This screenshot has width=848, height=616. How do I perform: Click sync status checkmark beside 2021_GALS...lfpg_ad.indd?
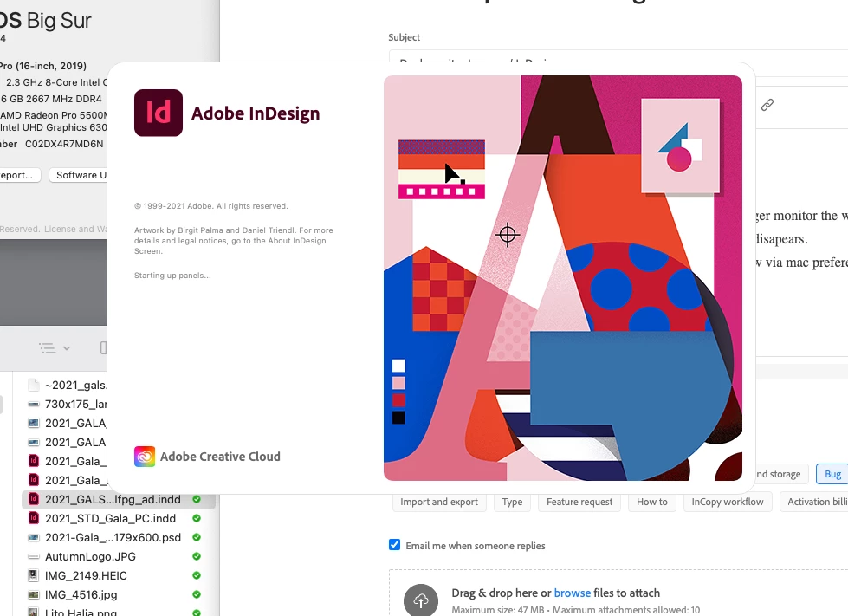(x=197, y=499)
